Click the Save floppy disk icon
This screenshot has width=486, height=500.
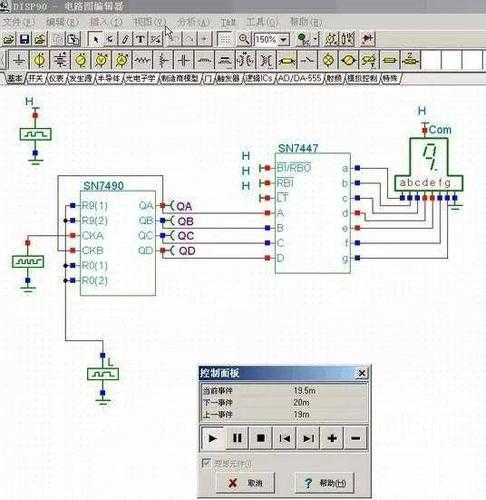(x=24, y=39)
